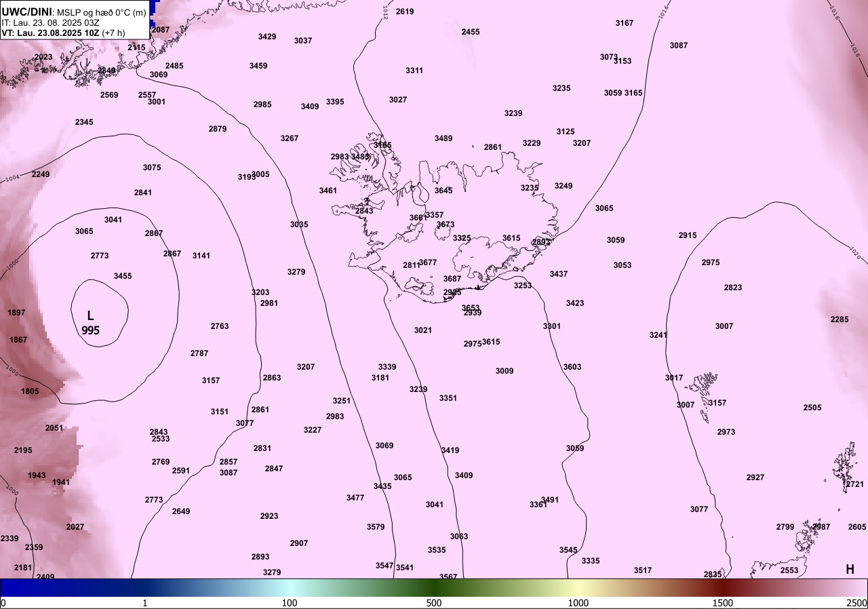868x609 pixels.
Task: Click the low pressure label L 995
Action: [x=90, y=323]
